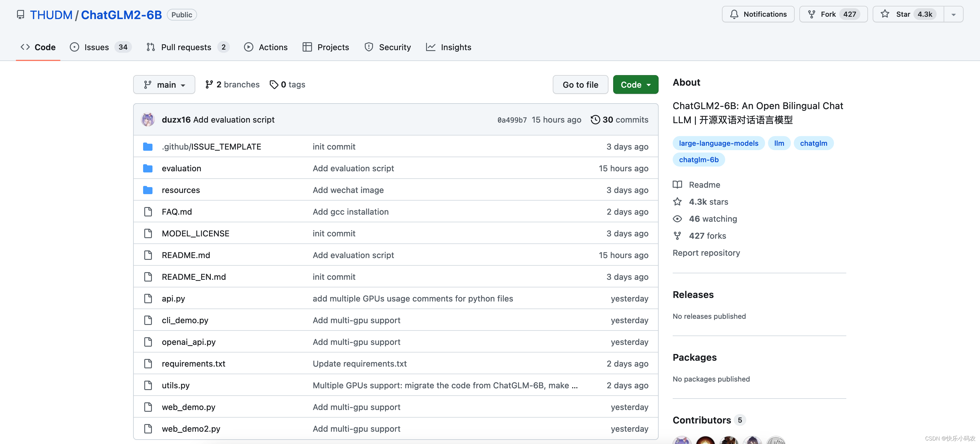
Task: Click the fork icon beside 427 forks
Action: click(x=677, y=236)
